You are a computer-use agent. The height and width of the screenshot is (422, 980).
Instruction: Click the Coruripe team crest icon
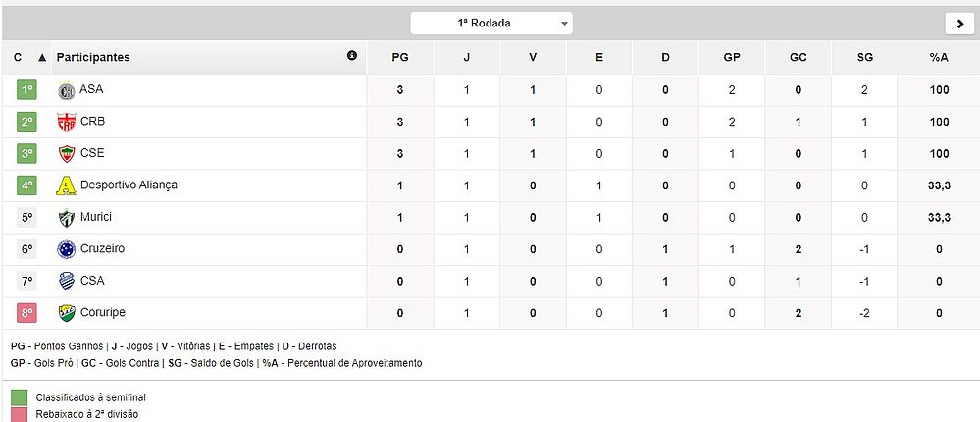click(x=67, y=313)
